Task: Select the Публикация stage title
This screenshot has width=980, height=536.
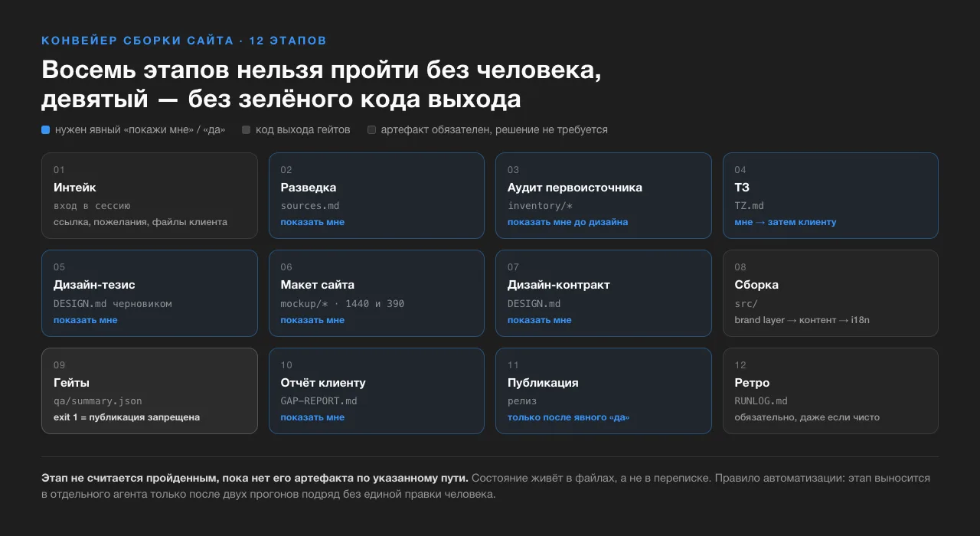Action: [543, 383]
